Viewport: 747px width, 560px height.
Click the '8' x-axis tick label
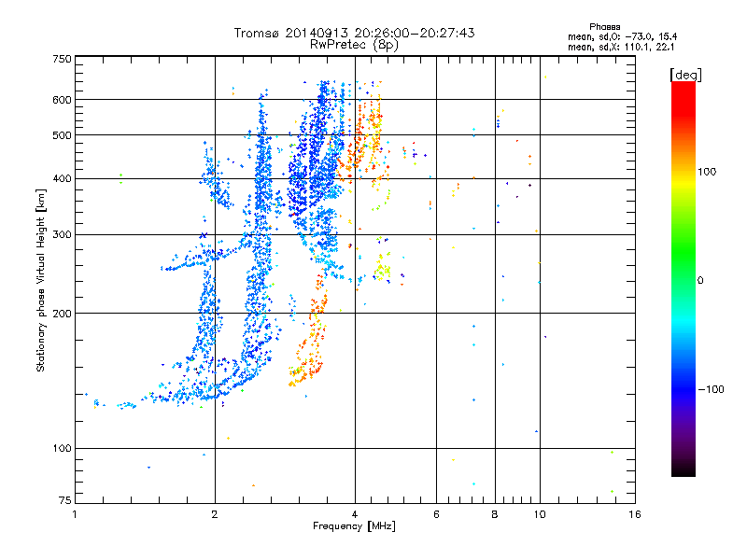pos(495,514)
